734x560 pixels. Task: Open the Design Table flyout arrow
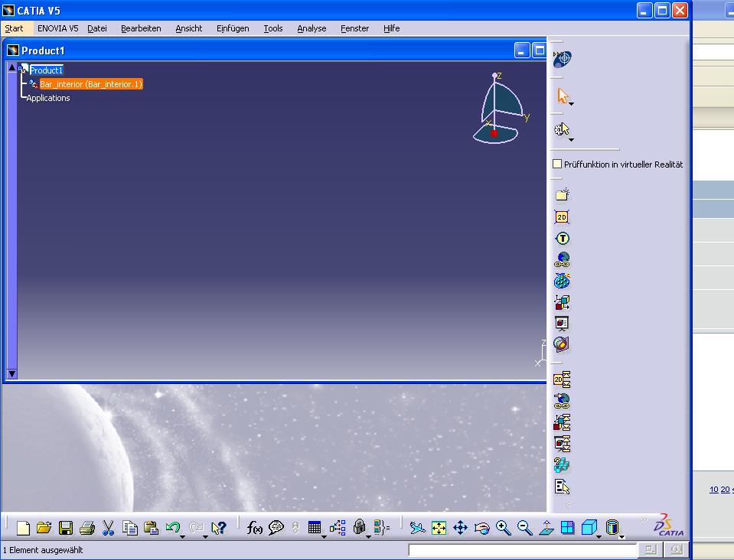pyautogui.click(x=324, y=536)
